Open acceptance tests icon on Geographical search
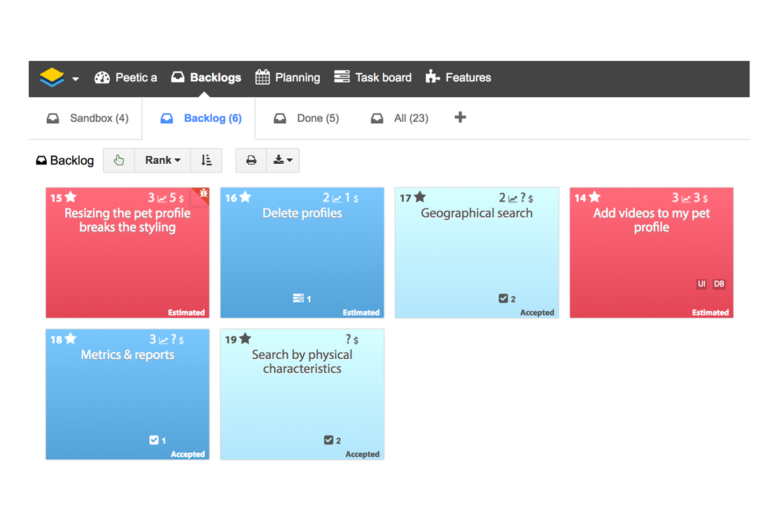 click(x=503, y=298)
